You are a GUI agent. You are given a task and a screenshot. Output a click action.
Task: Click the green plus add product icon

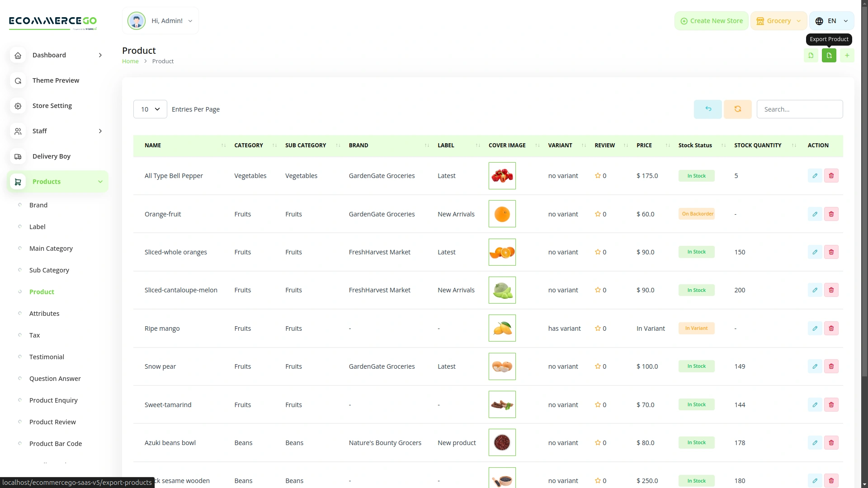[x=847, y=56]
